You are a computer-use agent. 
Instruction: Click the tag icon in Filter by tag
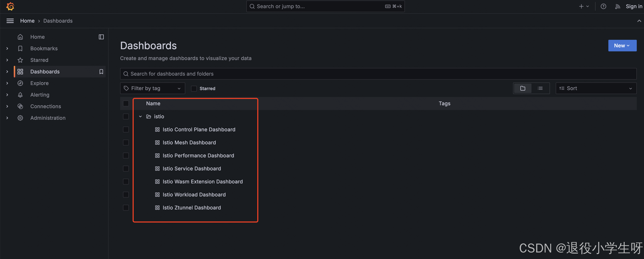point(126,88)
